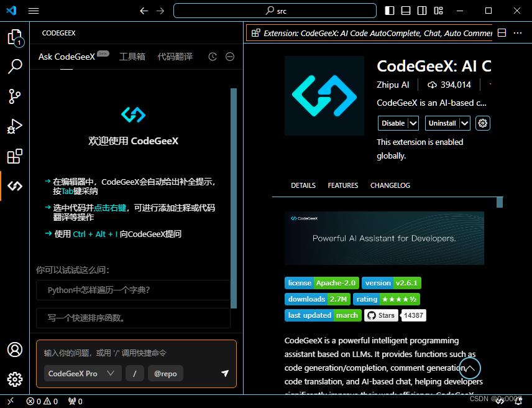
Task: Click the large CodeGeeX extension logo
Action: [324, 96]
